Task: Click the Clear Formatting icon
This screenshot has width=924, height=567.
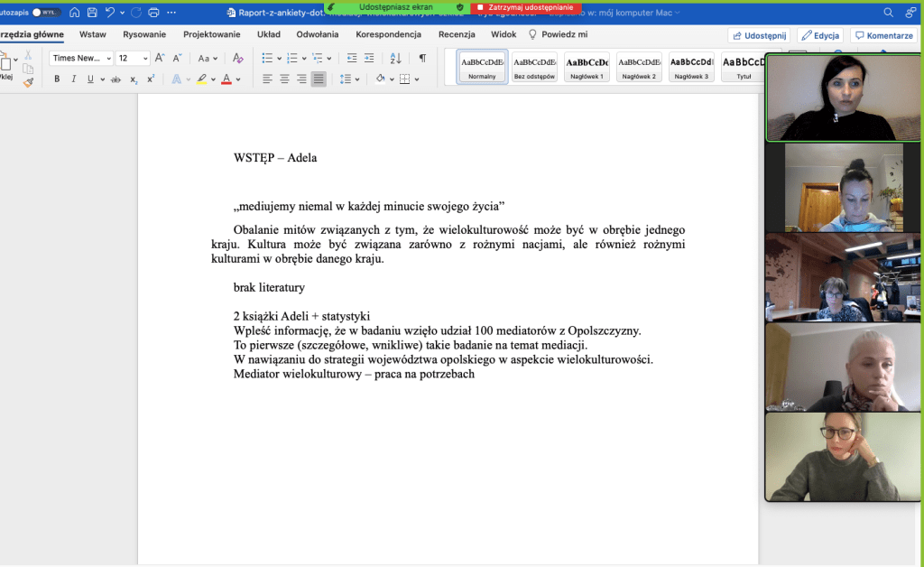Action: [238, 58]
